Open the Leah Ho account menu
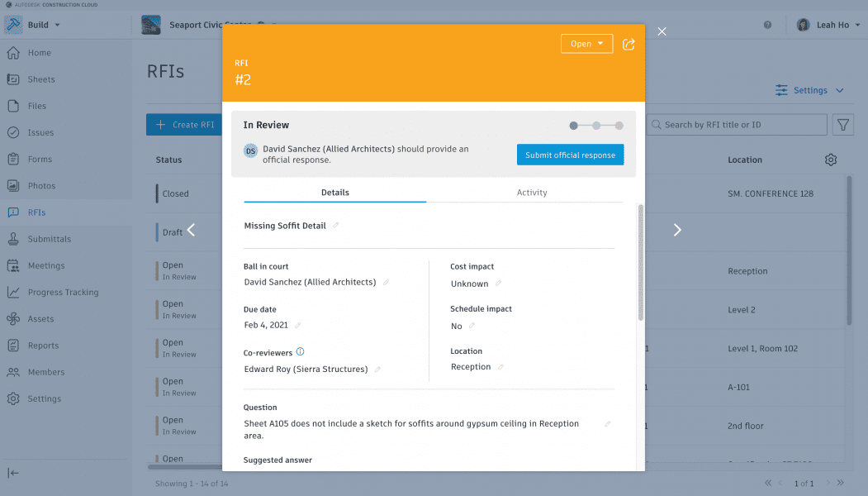Image resolution: width=868 pixels, height=496 pixels. (x=828, y=25)
